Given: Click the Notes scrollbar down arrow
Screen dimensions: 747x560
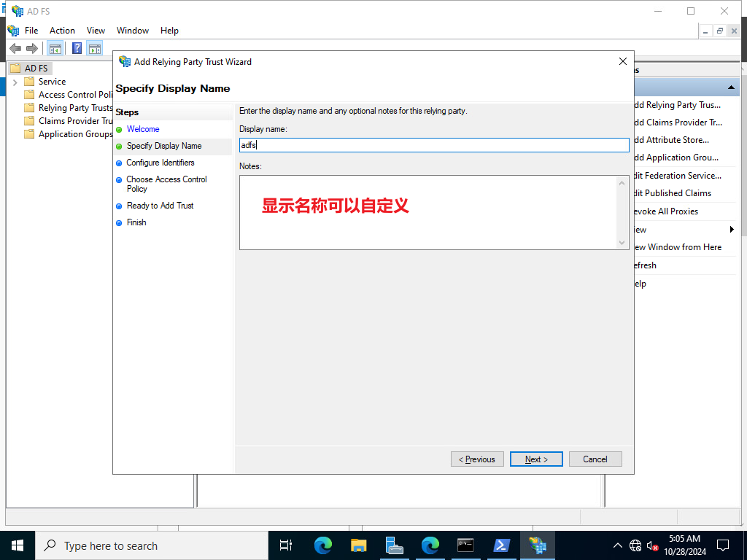Looking at the screenshot, I should pyautogui.click(x=622, y=243).
